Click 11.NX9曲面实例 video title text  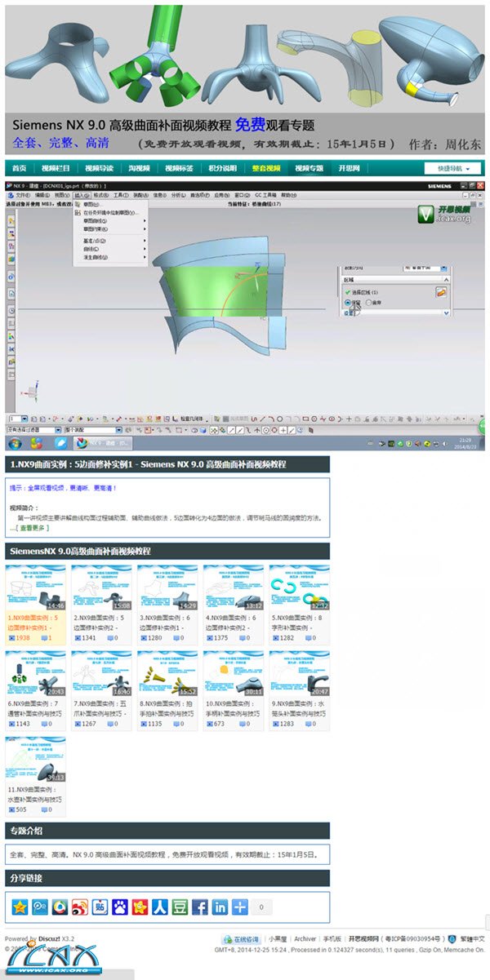tap(35, 794)
